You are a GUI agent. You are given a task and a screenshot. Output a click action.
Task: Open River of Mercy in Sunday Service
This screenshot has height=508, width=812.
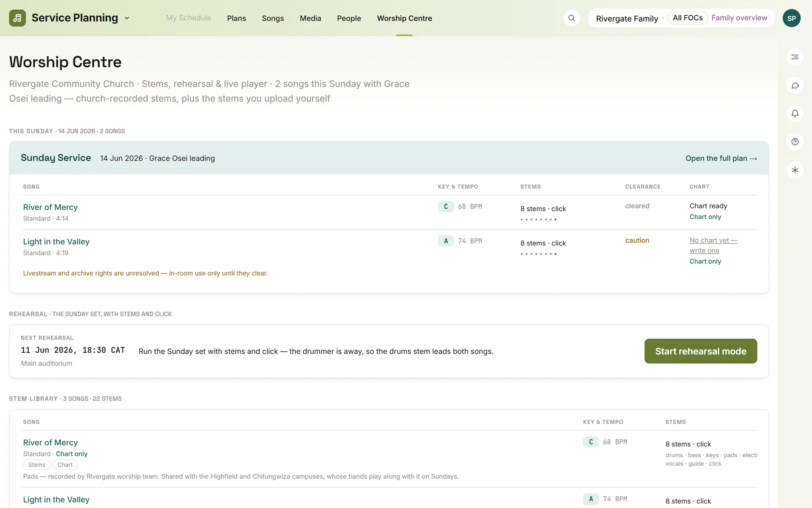pos(50,207)
